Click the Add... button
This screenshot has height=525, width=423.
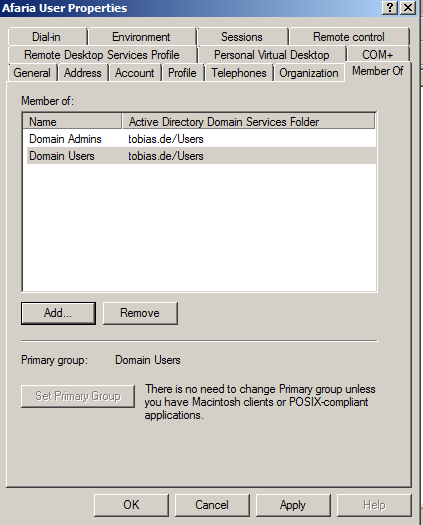click(58, 313)
